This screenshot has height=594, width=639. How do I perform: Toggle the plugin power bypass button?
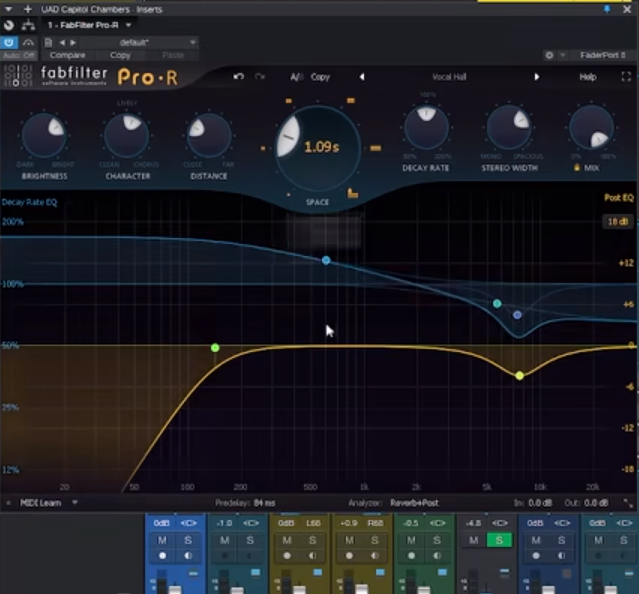click(x=9, y=42)
